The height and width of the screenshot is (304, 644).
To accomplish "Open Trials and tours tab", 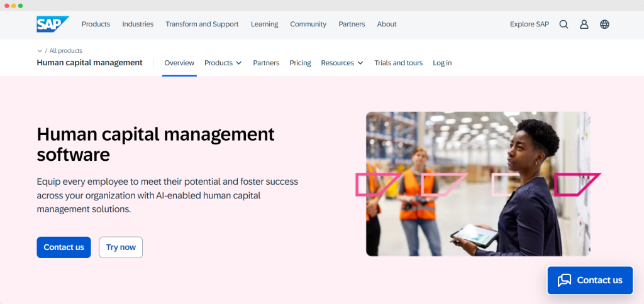I will (398, 63).
